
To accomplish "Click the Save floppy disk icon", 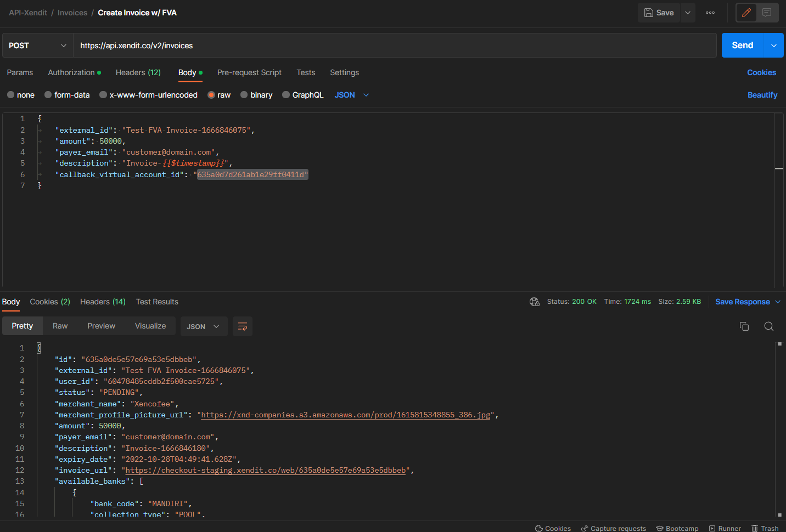I will tap(649, 13).
